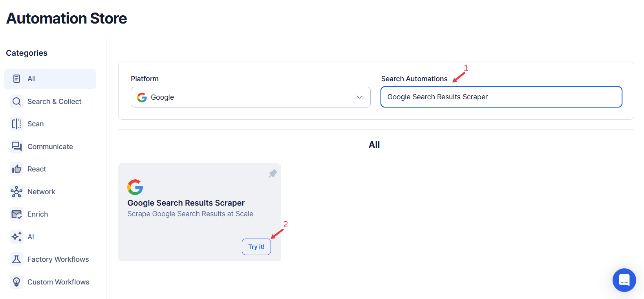The image size is (644, 299).
Task: Click the Automation Store heading
Action: click(66, 18)
